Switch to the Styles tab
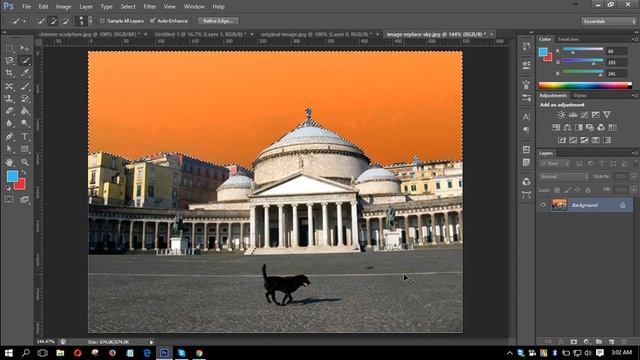Viewport: 640px width, 360px height. 580,96
